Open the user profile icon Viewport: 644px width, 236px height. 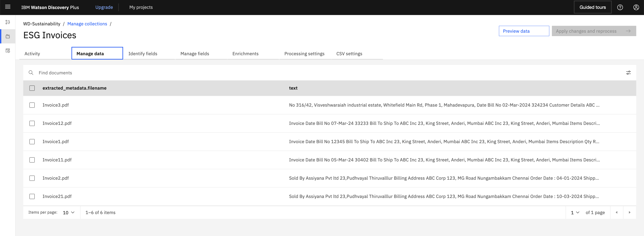pos(636,7)
